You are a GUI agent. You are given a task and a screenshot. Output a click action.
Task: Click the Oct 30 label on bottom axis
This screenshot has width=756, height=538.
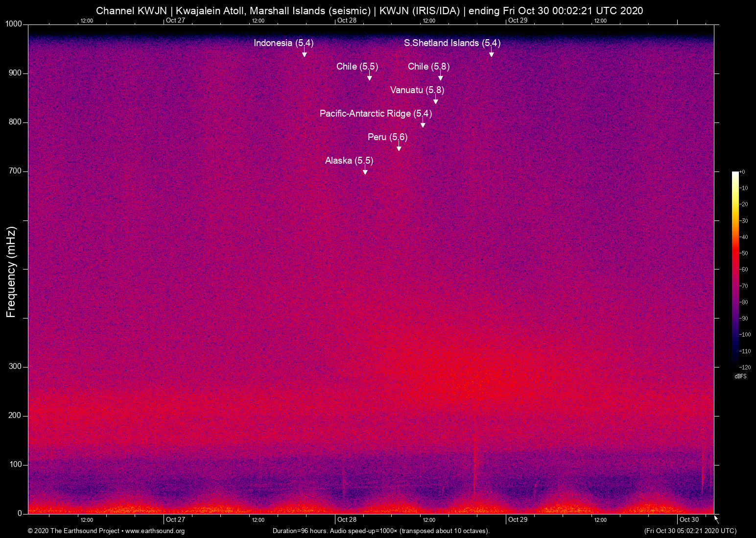coord(689,520)
